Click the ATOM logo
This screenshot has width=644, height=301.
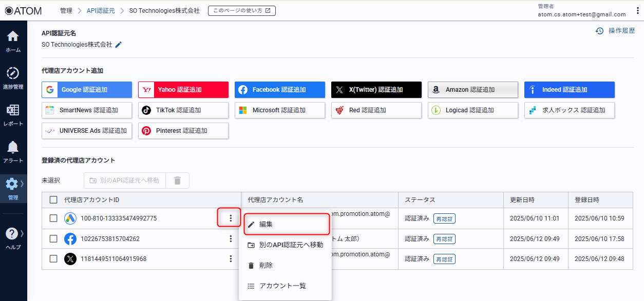[x=24, y=11]
